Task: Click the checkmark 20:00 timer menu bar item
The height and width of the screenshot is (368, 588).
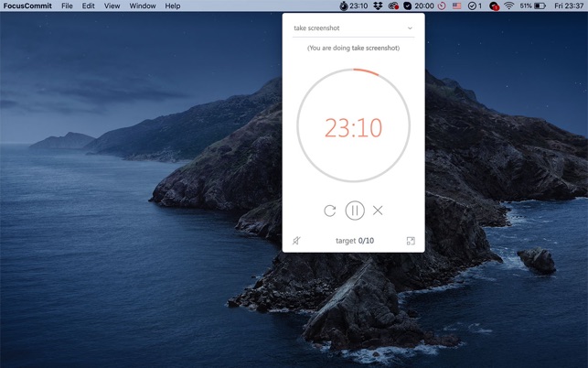Action: pos(419,6)
